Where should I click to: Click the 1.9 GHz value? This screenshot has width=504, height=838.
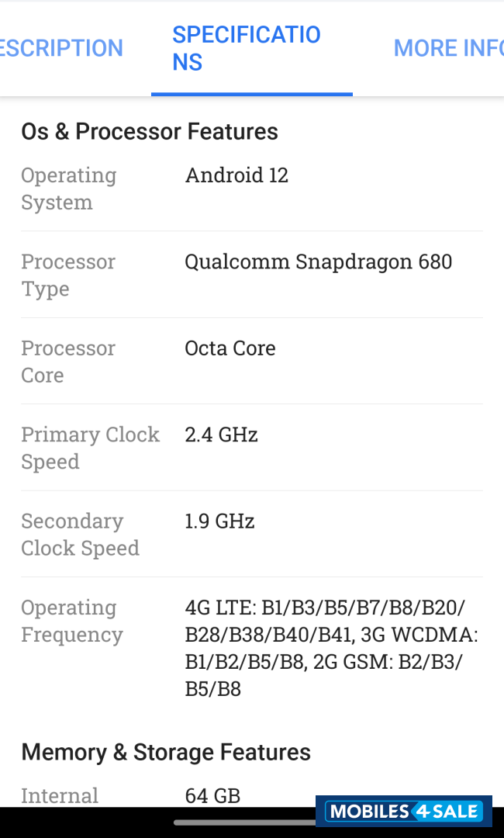(x=219, y=521)
